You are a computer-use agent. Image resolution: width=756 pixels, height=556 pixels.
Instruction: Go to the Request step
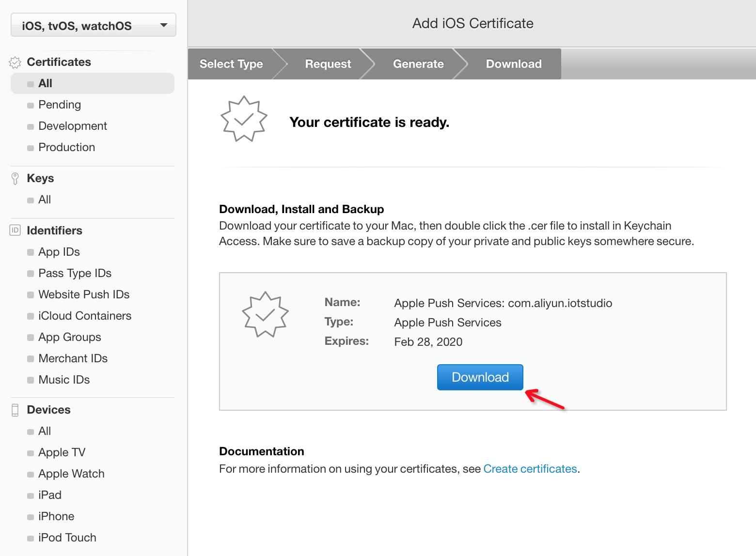pos(328,64)
